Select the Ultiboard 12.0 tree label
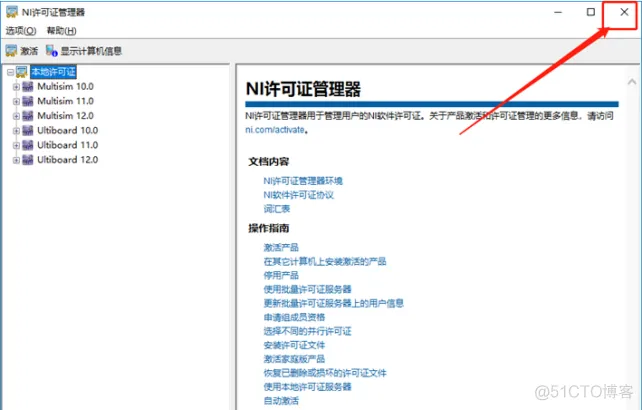 pos(68,160)
